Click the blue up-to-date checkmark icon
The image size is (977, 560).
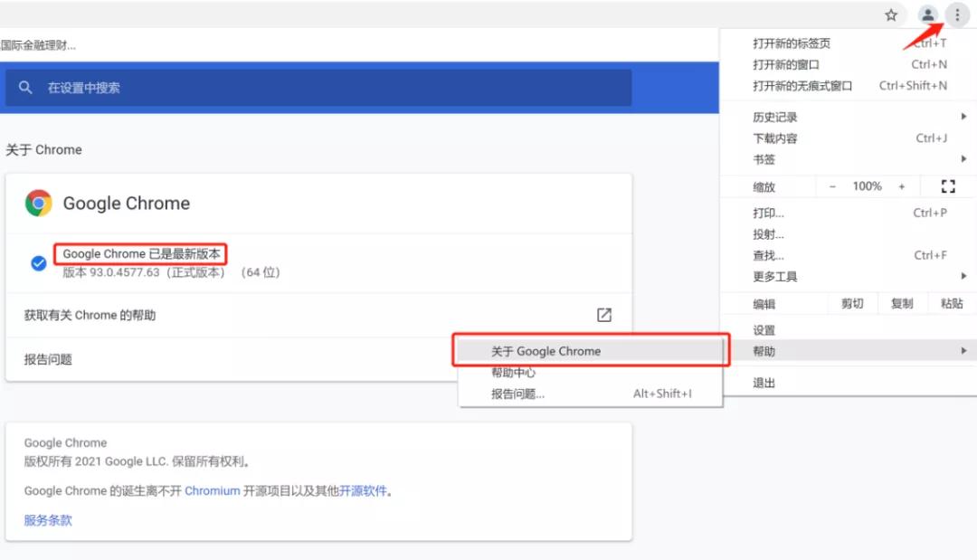pyautogui.click(x=39, y=263)
